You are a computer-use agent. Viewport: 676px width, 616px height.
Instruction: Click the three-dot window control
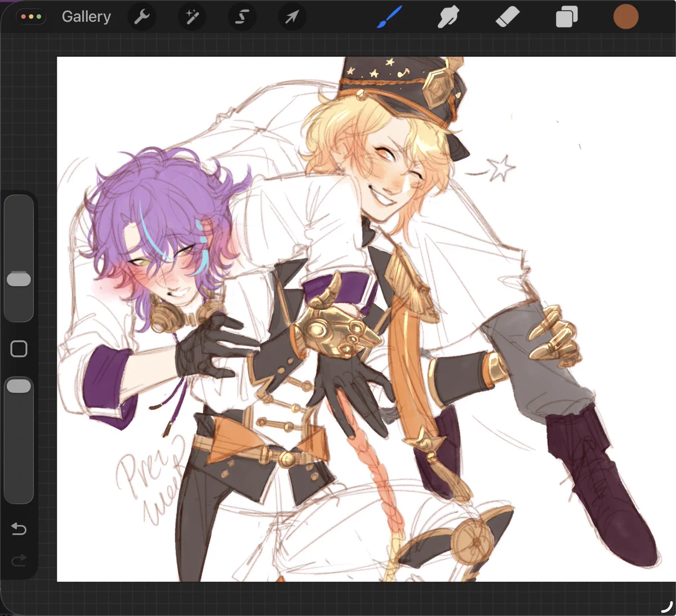click(x=31, y=17)
